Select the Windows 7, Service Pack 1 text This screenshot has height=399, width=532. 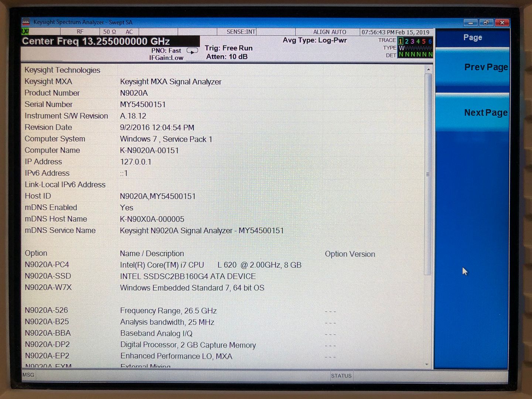coord(166,139)
